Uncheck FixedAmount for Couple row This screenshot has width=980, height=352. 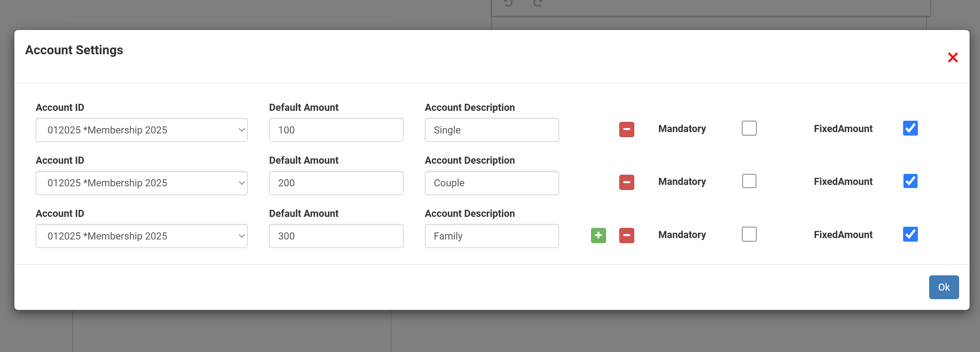(910, 181)
